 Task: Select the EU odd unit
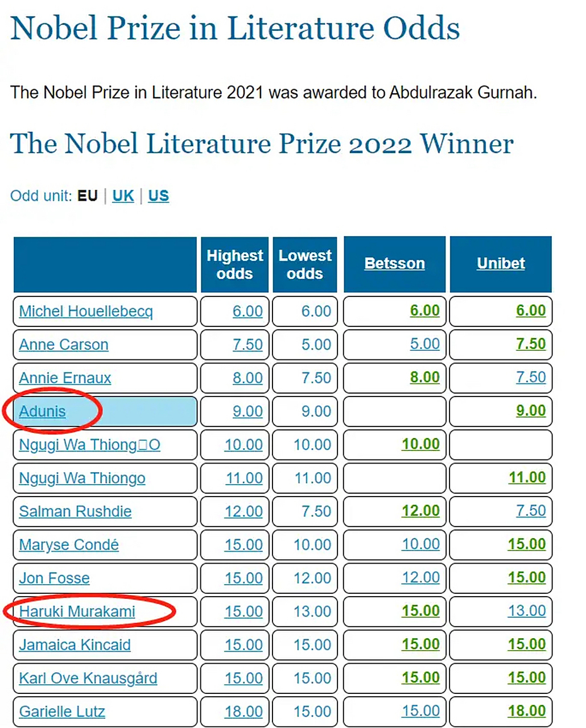pyautogui.click(x=88, y=196)
